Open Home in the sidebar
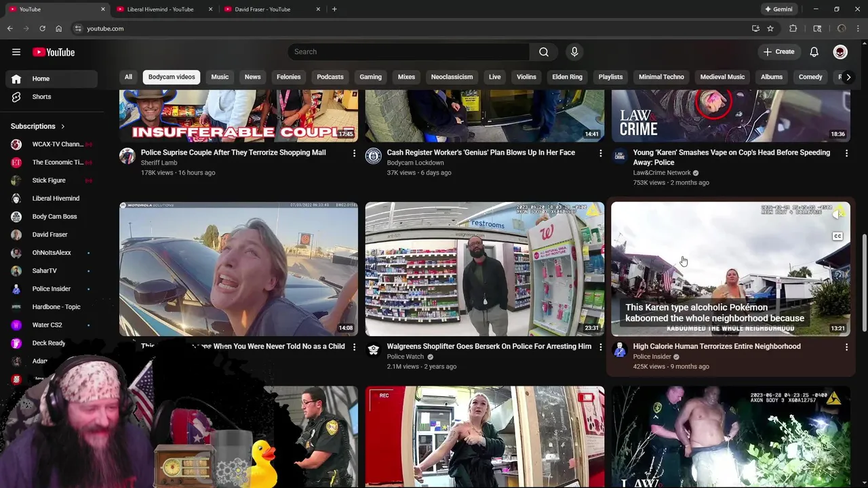868x488 pixels. (x=52, y=79)
